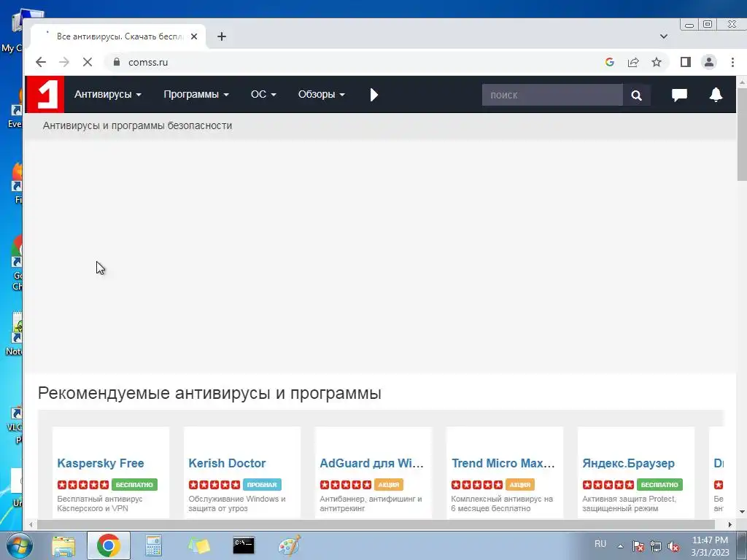Click the network tray icon
This screenshot has width=747, height=560.
point(656,546)
